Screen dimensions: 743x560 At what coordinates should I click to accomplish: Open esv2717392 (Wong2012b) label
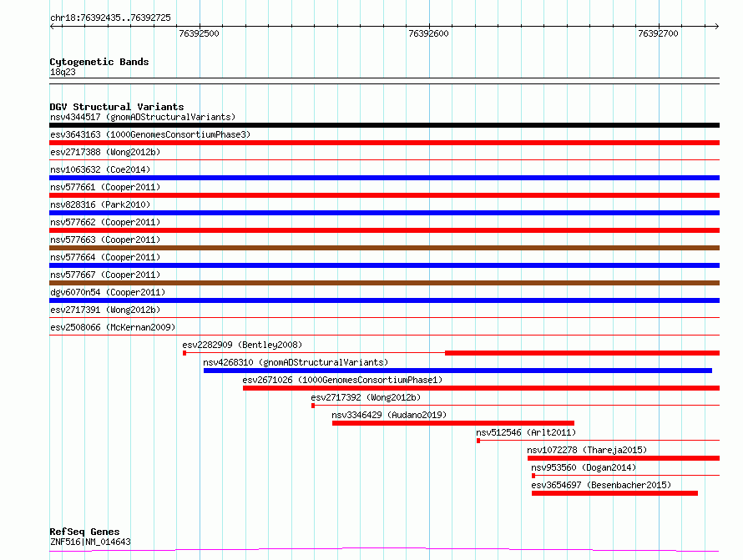tap(366, 397)
